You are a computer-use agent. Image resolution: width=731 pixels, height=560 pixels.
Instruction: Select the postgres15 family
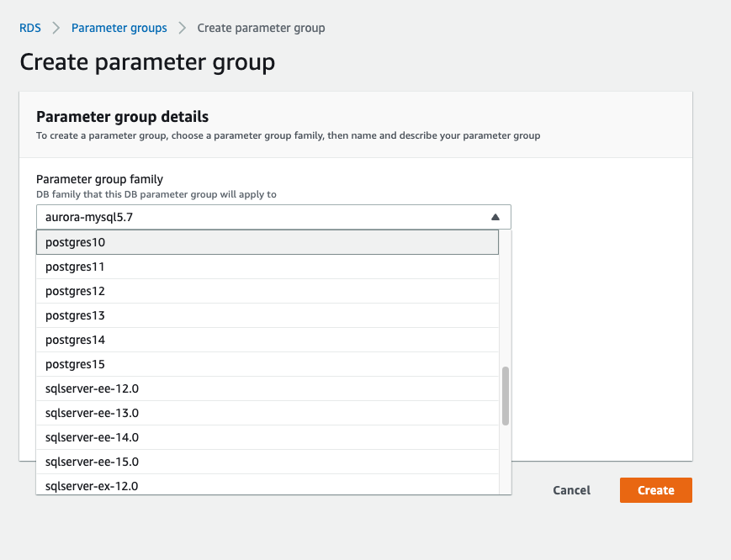pos(268,364)
